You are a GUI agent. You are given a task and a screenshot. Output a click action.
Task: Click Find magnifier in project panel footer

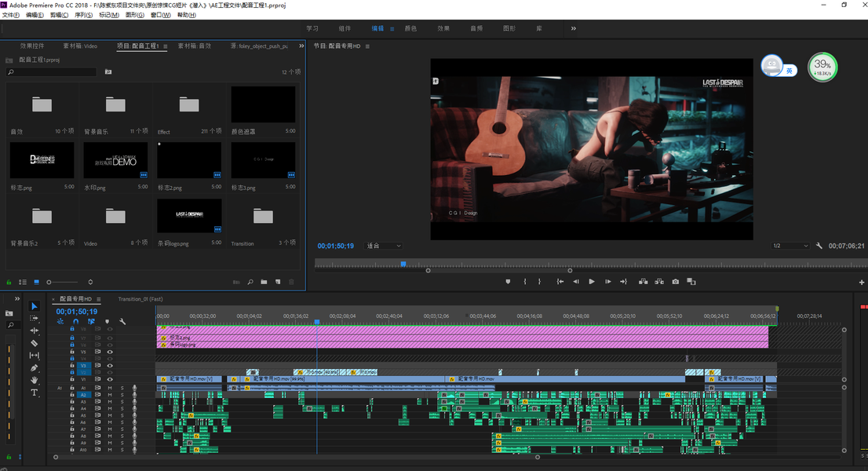point(250,283)
